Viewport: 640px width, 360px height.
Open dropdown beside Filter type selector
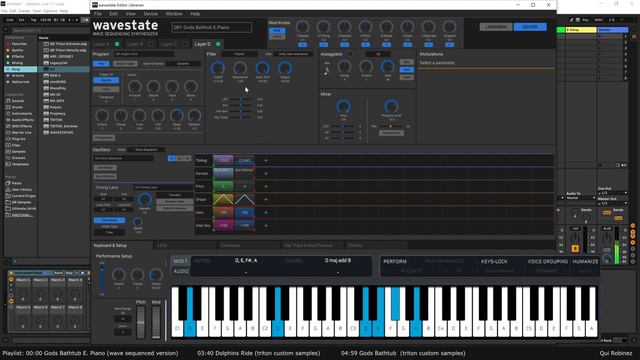(x=293, y=54)
